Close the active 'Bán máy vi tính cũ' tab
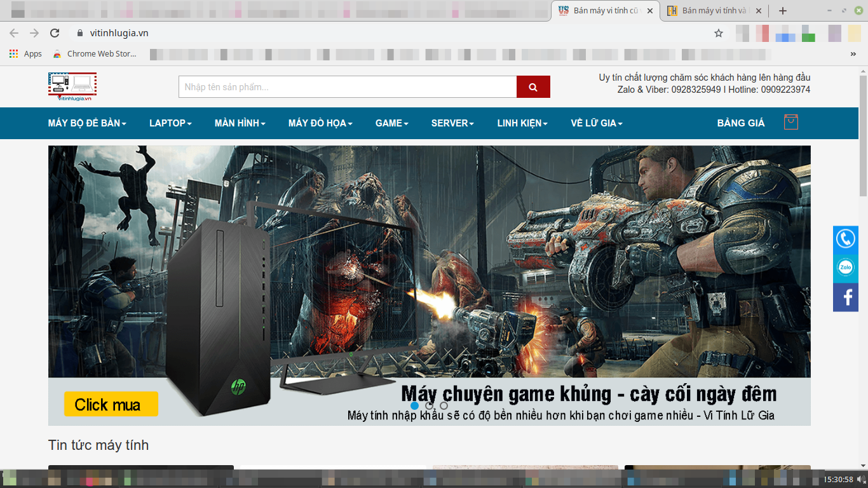 649,11
